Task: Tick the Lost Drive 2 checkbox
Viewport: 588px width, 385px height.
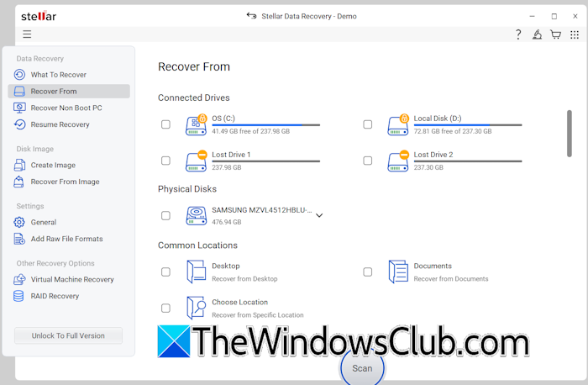Action: (x=368, y=161)
